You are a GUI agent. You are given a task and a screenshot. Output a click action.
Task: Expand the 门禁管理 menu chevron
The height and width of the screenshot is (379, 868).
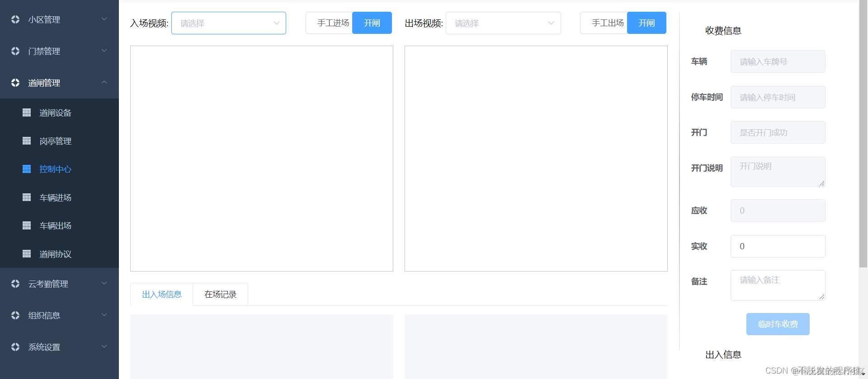[104, 51]
